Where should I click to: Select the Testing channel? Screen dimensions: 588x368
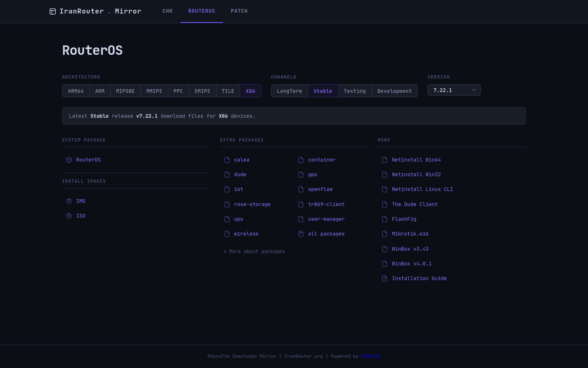coord(355,91)
